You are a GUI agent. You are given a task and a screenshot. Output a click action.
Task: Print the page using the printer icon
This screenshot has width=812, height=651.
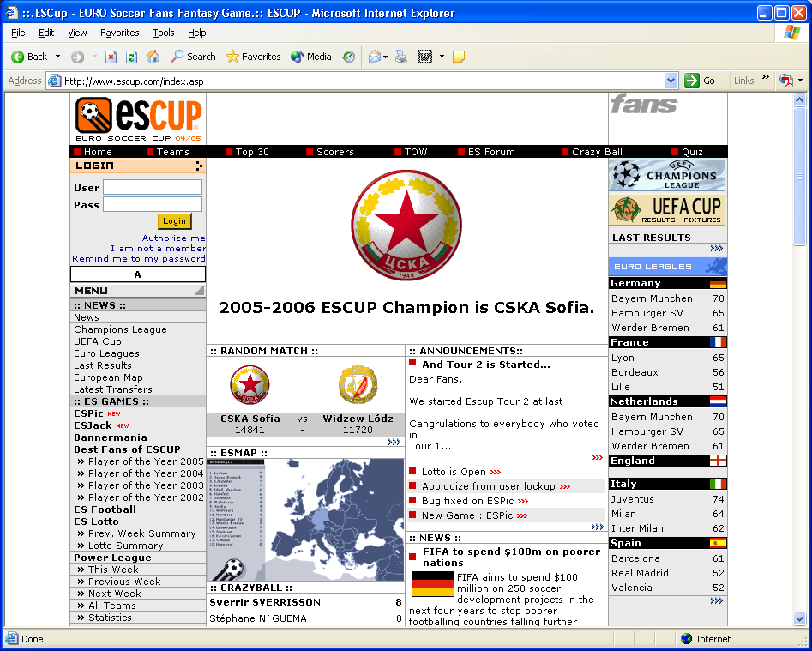tap(401, 57)
